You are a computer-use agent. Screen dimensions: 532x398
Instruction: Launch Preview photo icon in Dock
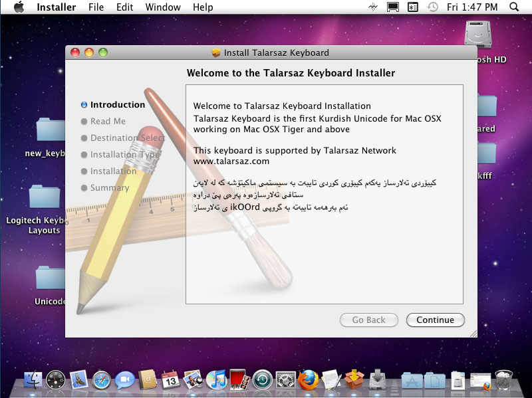193,379
